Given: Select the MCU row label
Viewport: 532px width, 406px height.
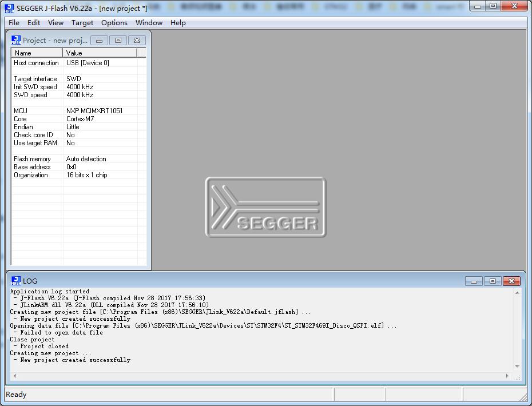Looking at the screenshot, I should click(21, 111).
